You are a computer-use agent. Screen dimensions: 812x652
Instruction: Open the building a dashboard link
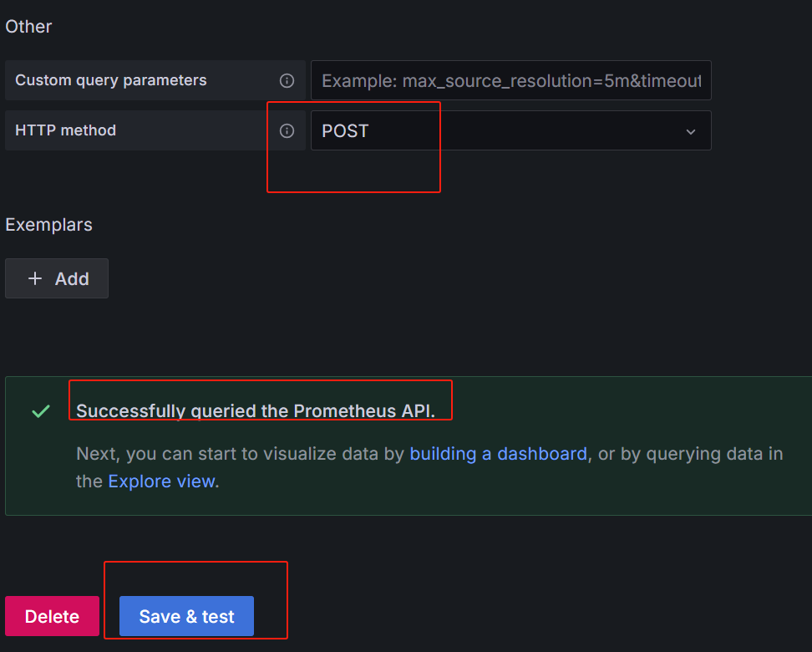pos(498,454)
